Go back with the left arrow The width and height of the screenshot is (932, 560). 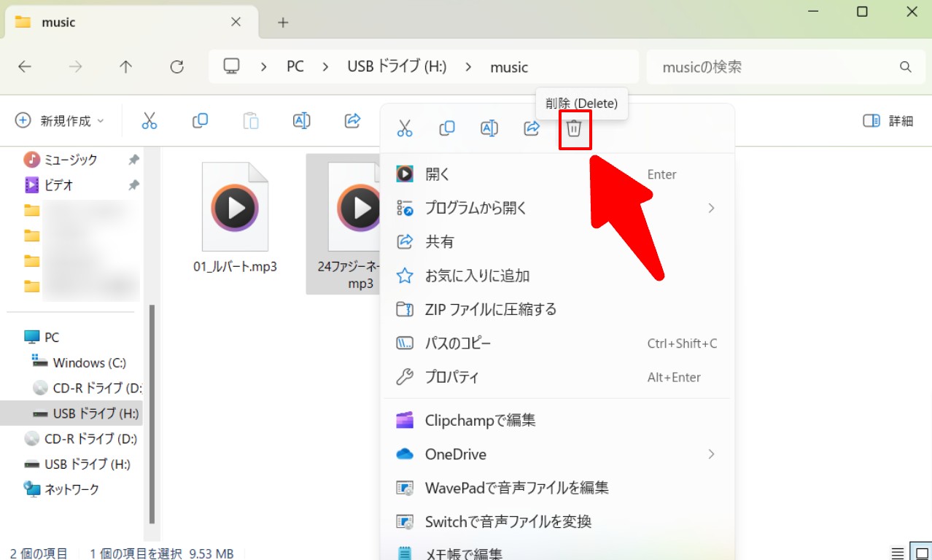click(x=25, y=67)
